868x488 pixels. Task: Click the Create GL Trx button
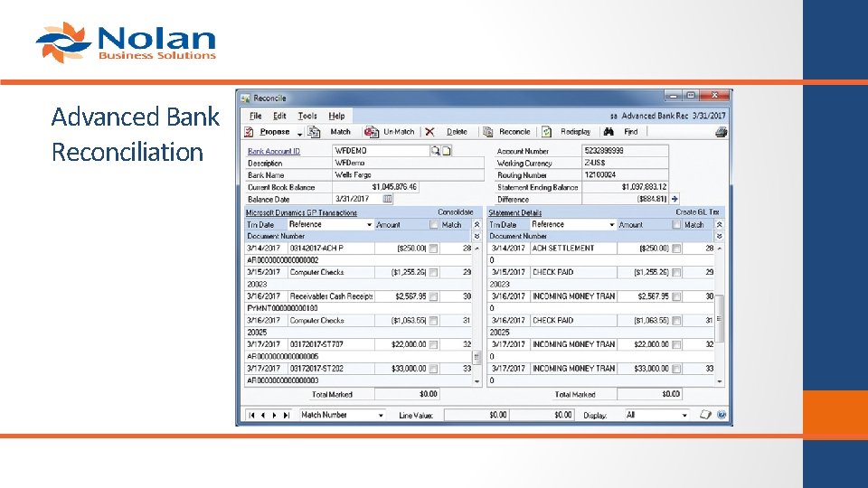click(697, 211)
